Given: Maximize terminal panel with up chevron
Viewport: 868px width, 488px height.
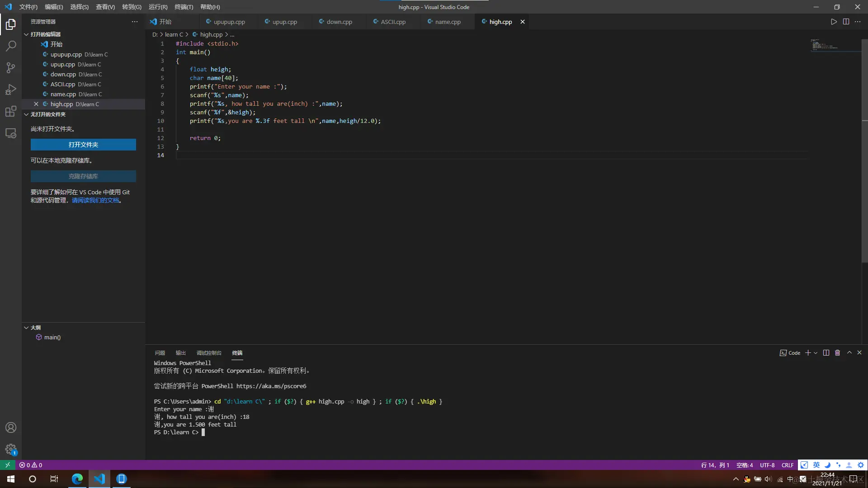Looking at the screenshot, I should click(x=849, y=353).
